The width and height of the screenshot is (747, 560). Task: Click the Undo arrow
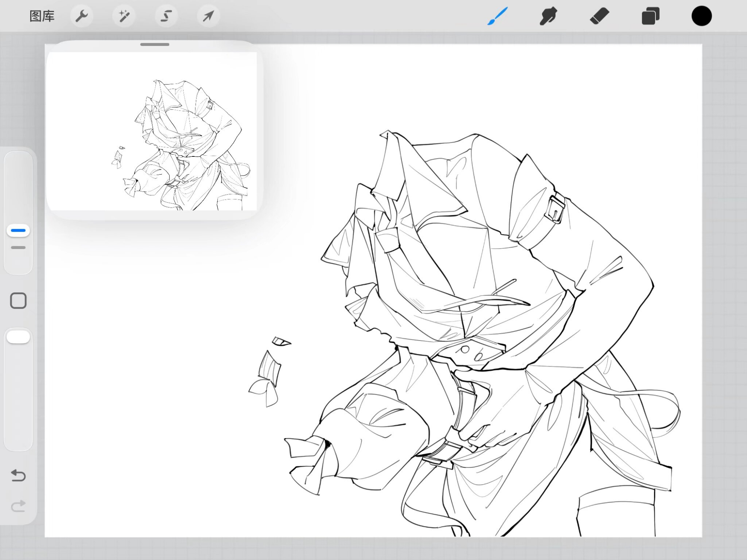(18, 475)
